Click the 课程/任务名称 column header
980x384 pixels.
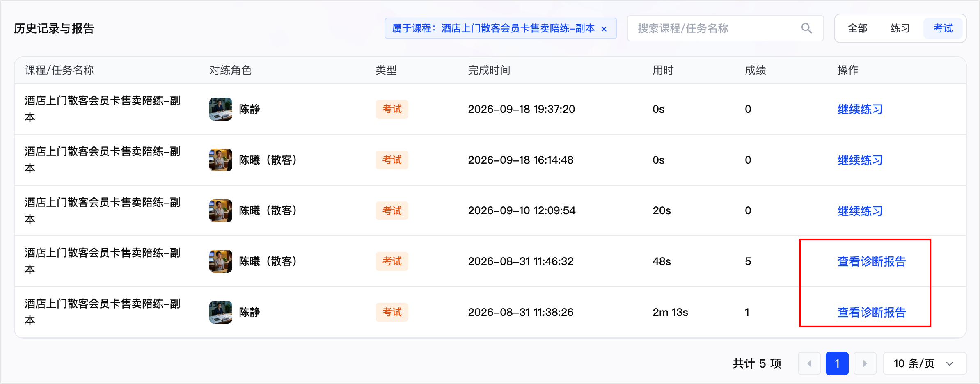60,70
